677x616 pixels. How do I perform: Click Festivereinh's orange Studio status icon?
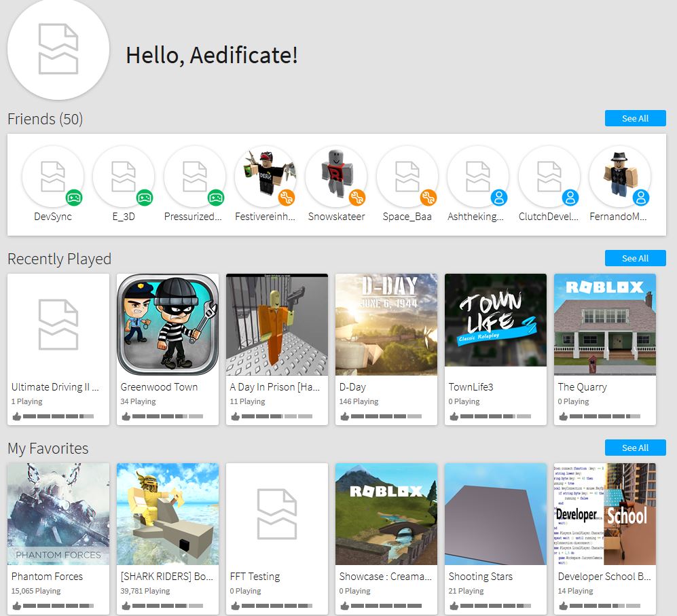pyautogui.click(x=287, y=198)
